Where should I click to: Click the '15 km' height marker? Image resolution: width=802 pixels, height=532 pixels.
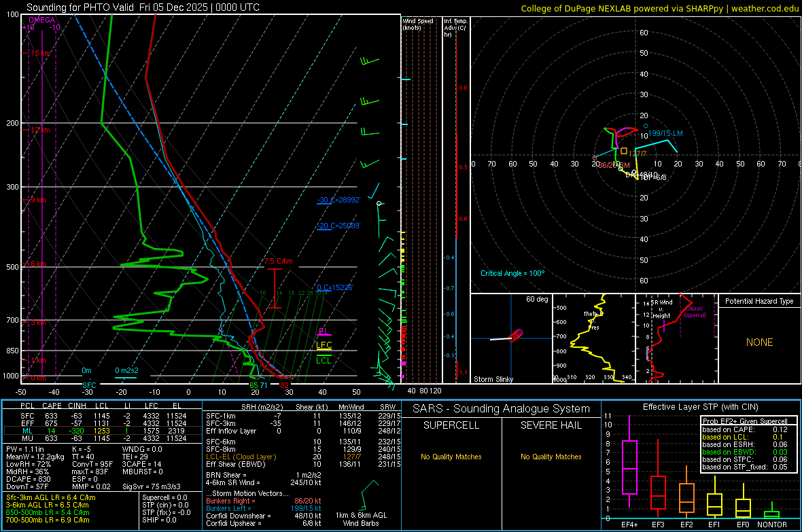41,53
